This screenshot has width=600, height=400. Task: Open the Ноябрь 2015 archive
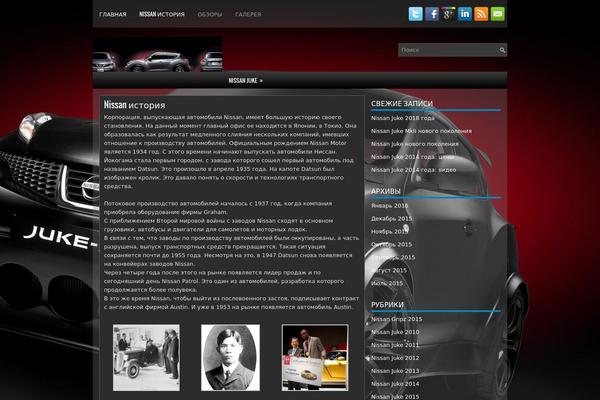(390, 232)
